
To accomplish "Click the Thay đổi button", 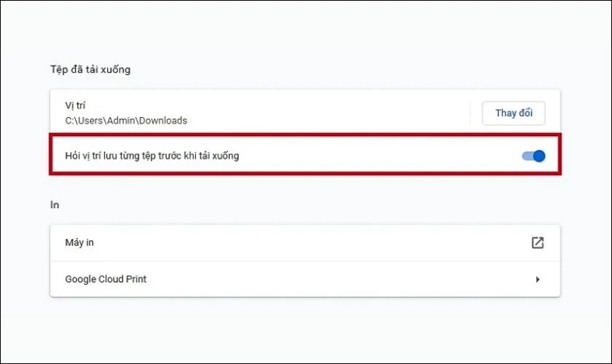I will coord(514,113).
